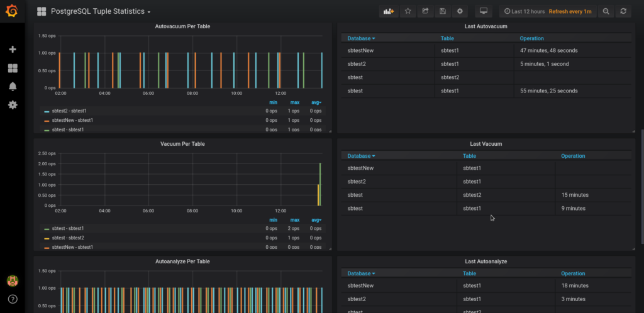Open the Last 12 hours time picker
This screenshot has width=644, height=313.
525,11
